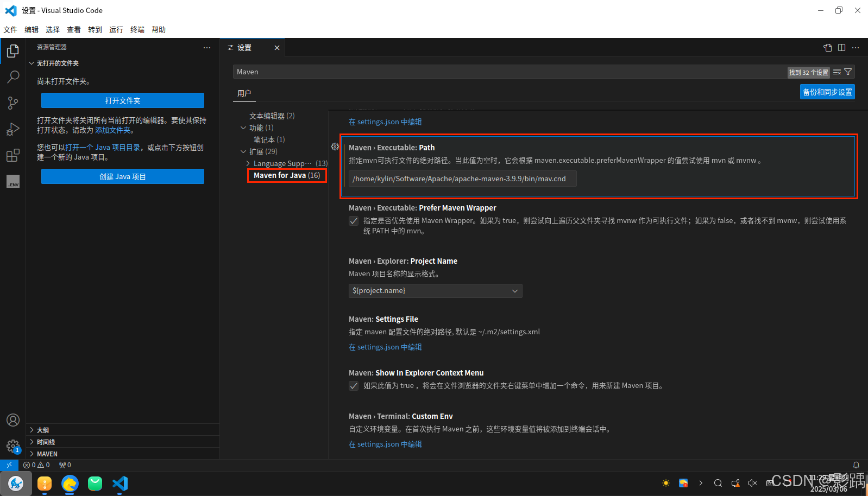Open the Accounts menu icon
868x496 pixels.
[13, 420]
